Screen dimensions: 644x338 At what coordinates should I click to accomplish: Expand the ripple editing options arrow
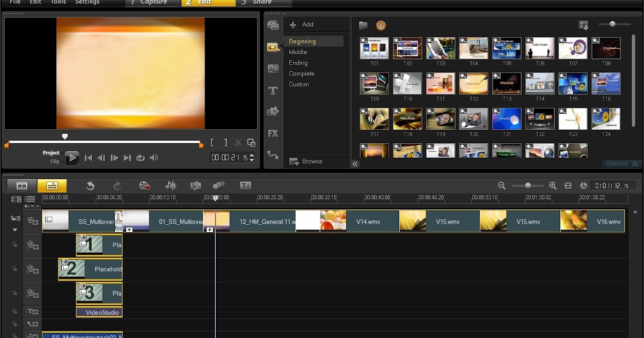tap(15, 230)
